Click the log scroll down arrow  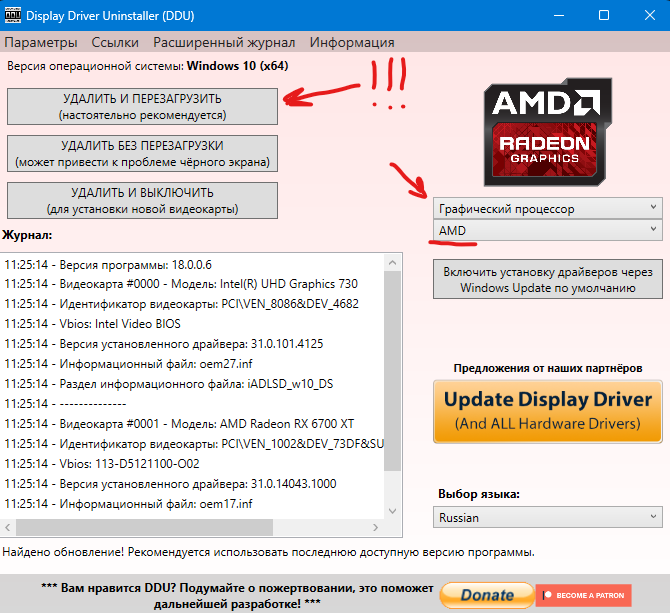click(x=392, y=510)
